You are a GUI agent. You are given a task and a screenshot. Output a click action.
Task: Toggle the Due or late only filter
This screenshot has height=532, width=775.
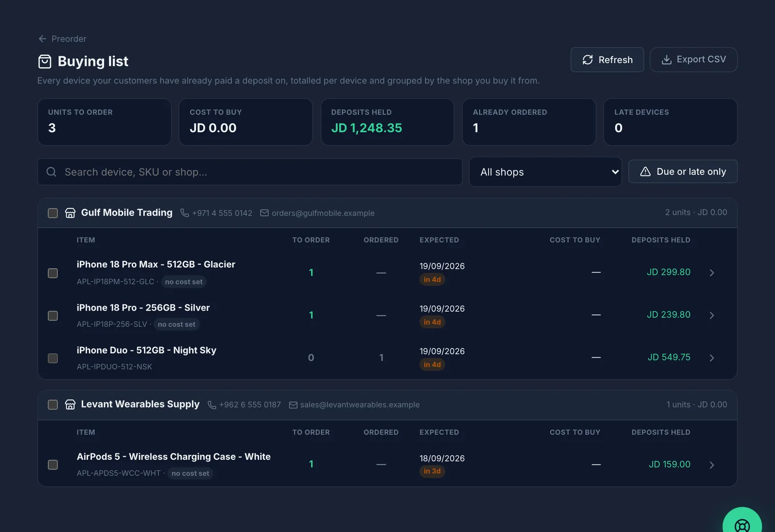pyautogui.click(x=683, y=172)
